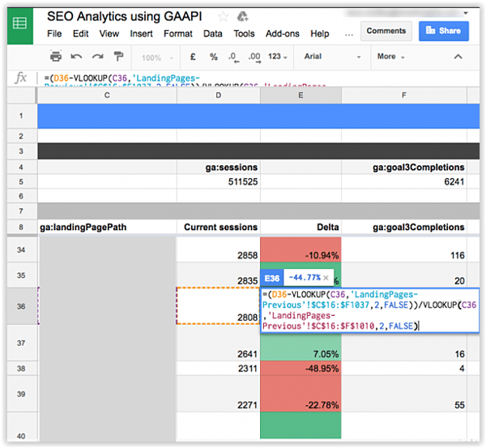The image size is (486, 448).
Task: Print the spreadsheet using printer icon
Action: 56,57
